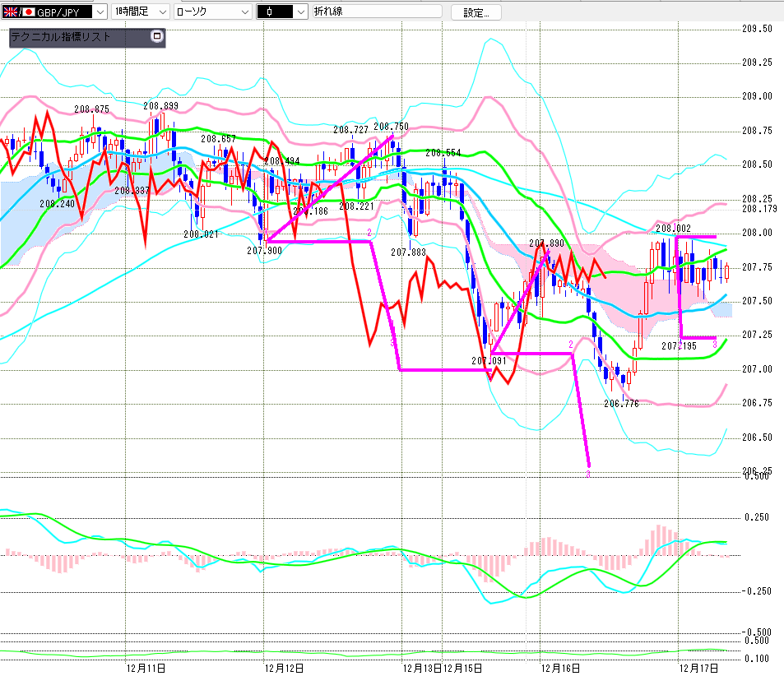Click the UK/Japan flag pair icon
Screen dimensions: 784x676
(14, 12)
